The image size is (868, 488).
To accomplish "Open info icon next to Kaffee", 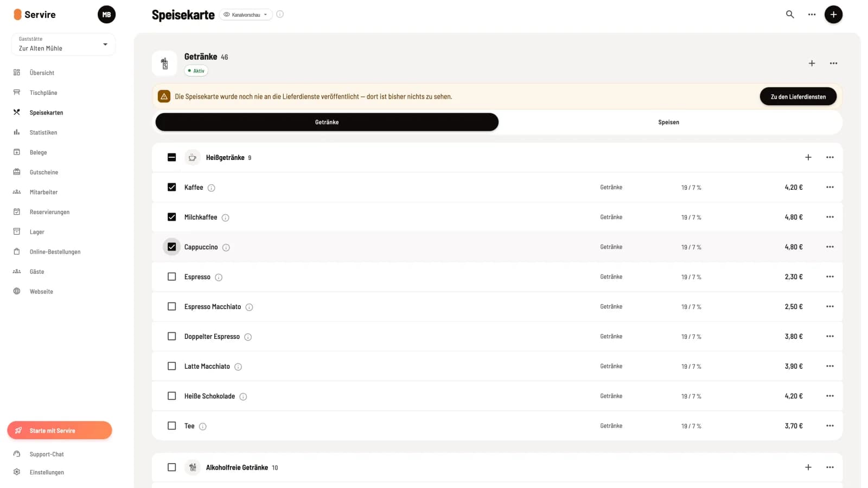I will click(x=212, y=188).
